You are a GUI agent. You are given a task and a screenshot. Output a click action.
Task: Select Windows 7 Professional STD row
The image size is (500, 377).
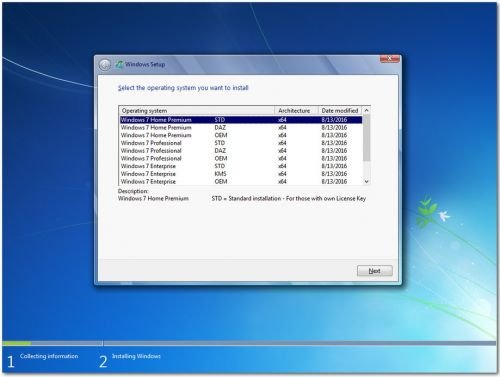coord(241,143)
